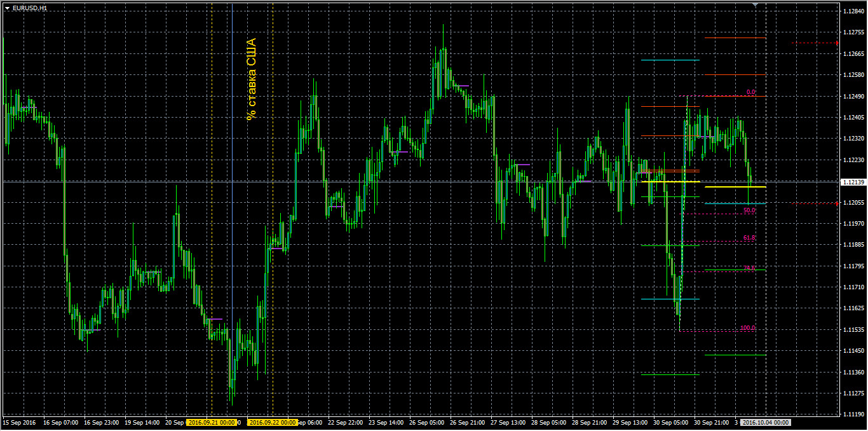Click the 1.11970 price scale value
The width and height of the screenshot is (868, 431).
853,224
